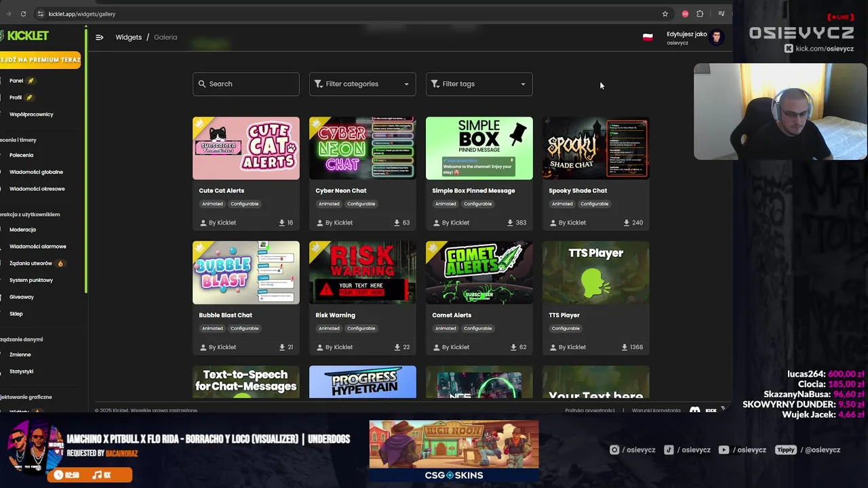Click the search magnifier icon
The height and width of the screenshot is (488, 868).
coord(202,84)
